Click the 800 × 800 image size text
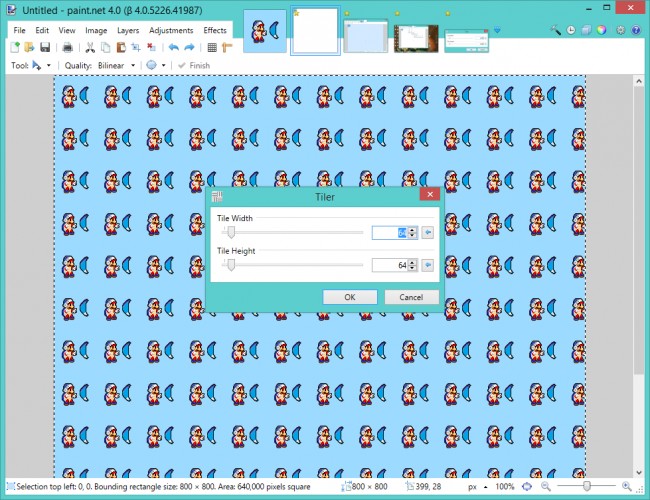Viewport: 650px width, 500px height. pyautogui.click(x=369, y=487)
